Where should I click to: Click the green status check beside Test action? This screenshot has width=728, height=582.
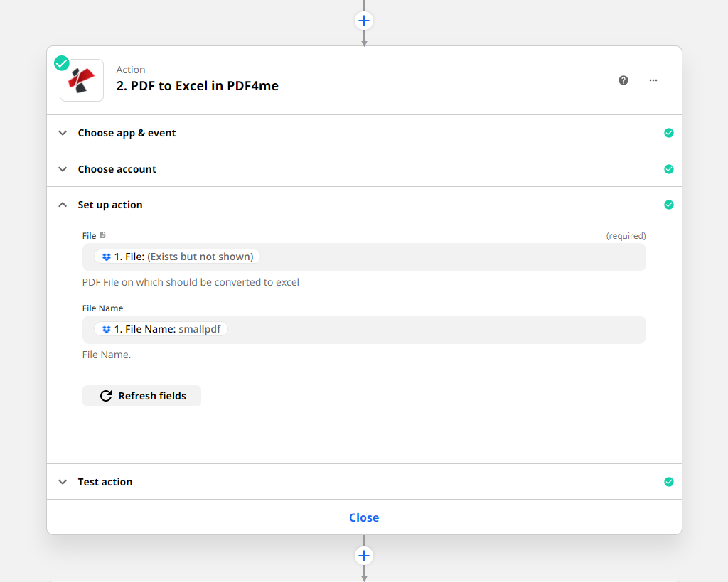pyautogui.click(x=669, y=482)
